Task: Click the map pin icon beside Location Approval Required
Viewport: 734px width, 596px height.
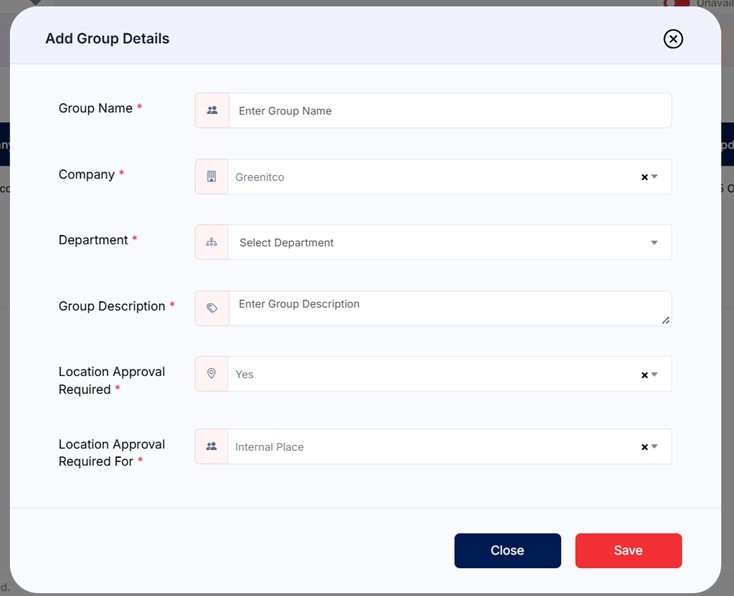Action: click(x=212, y=374)
